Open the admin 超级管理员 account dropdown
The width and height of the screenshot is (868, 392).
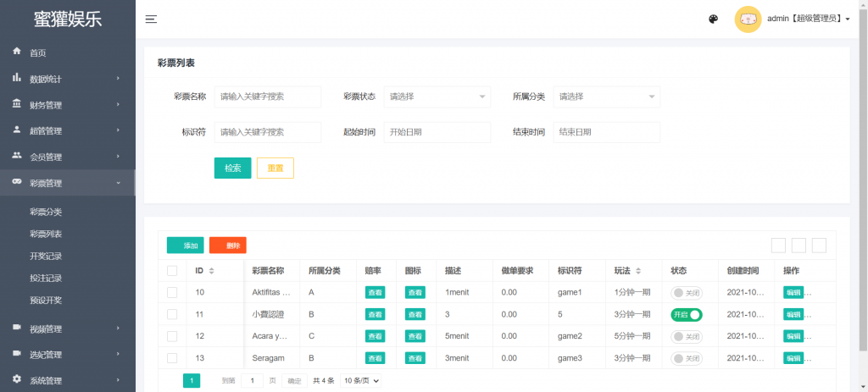(808, 19)
